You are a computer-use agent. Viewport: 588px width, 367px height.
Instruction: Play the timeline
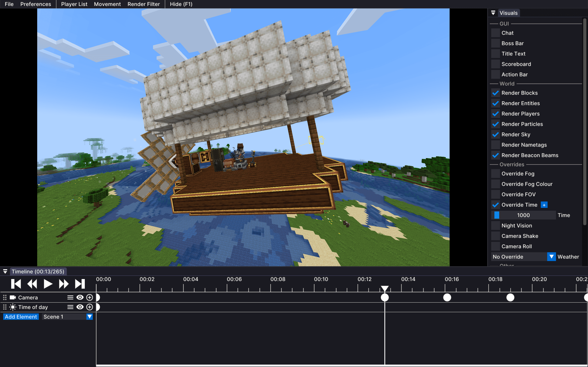(x=48, y=284)
